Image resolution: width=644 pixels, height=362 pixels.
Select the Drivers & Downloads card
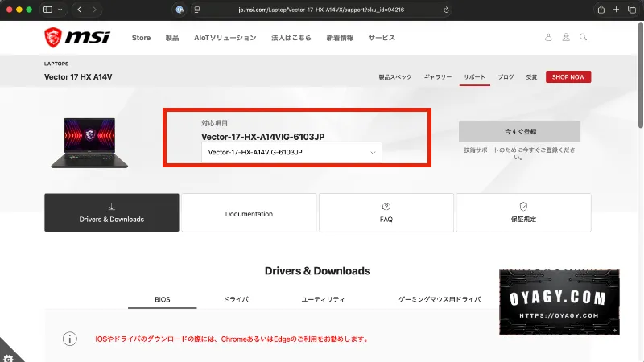click(x=112, y=212)
